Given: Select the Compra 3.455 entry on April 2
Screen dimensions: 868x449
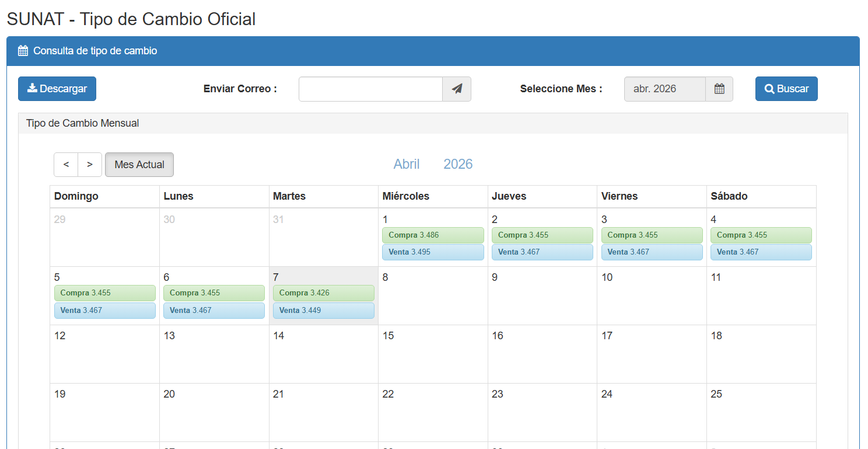Looking at the screenshot, I should point(542,235).
